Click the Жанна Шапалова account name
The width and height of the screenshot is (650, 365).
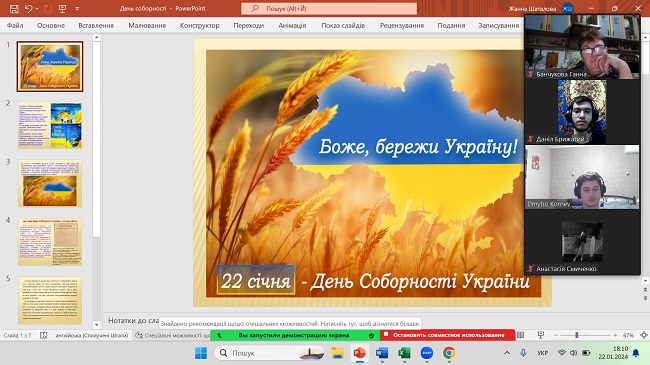click(532, 8)
